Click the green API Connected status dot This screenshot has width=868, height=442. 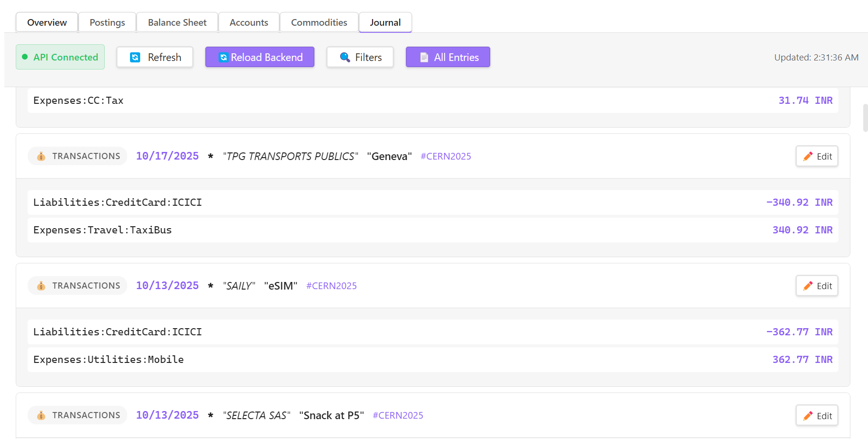coord(25,57)
